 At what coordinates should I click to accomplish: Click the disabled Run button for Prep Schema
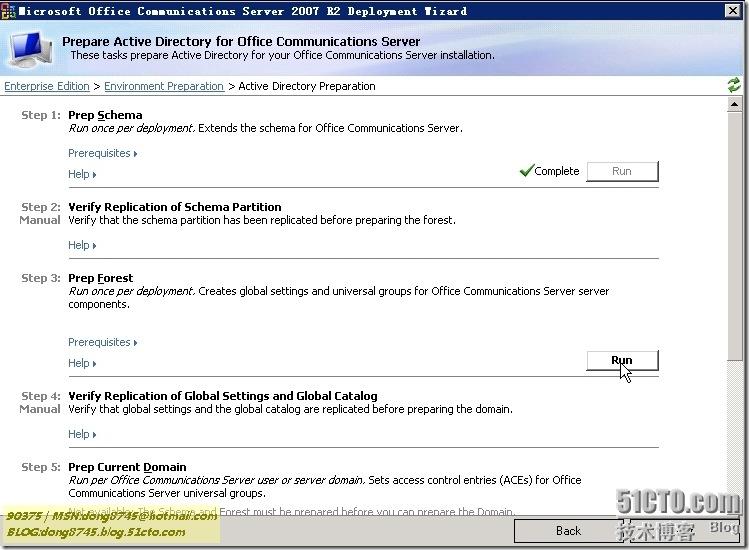622,172
